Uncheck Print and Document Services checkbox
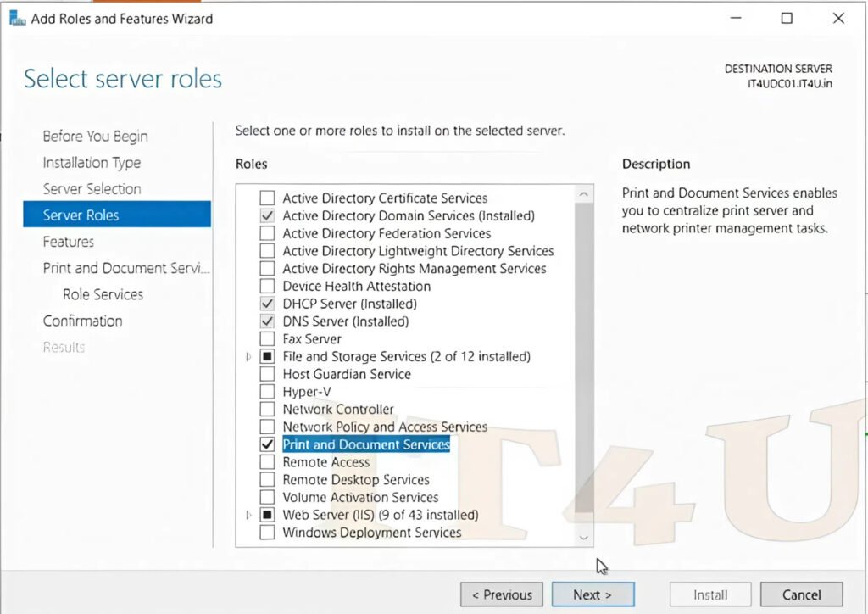The image size is (868, 614). [267, 444]
